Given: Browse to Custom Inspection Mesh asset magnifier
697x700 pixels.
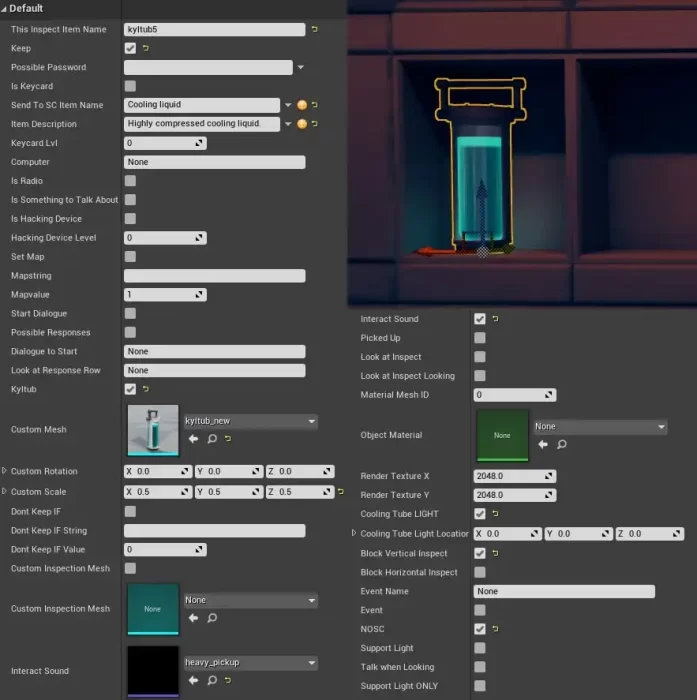Looking at the screenshot, I should (211, 618).
